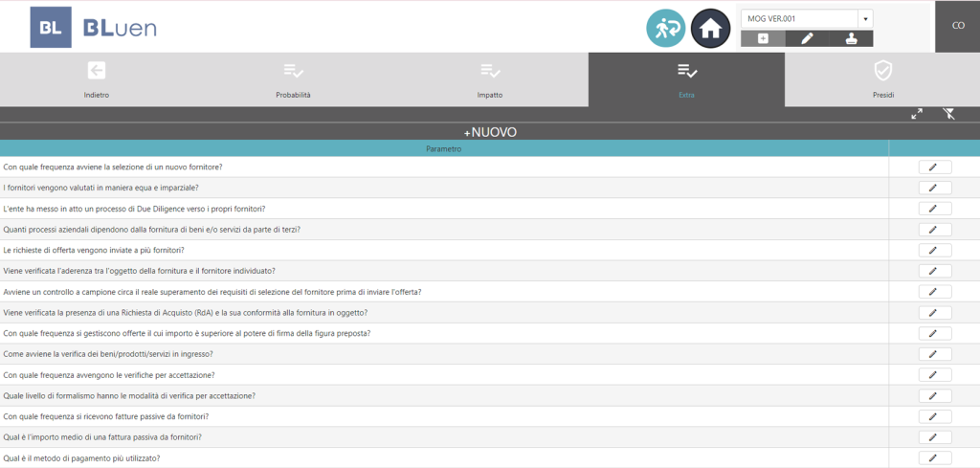Clear filters with the crossed funnel icon
Image resolution: width=980 pixels, height=468 pixels.
[x=948, y=114]
